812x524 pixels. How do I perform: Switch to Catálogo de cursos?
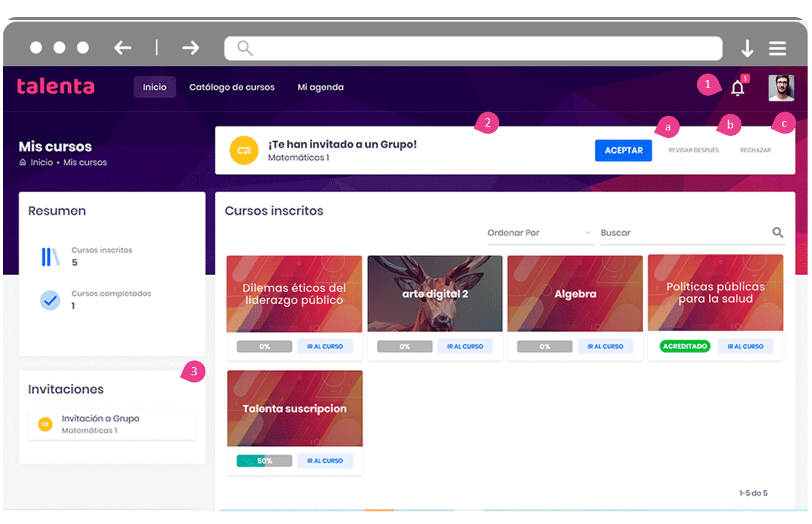(231, 88)
